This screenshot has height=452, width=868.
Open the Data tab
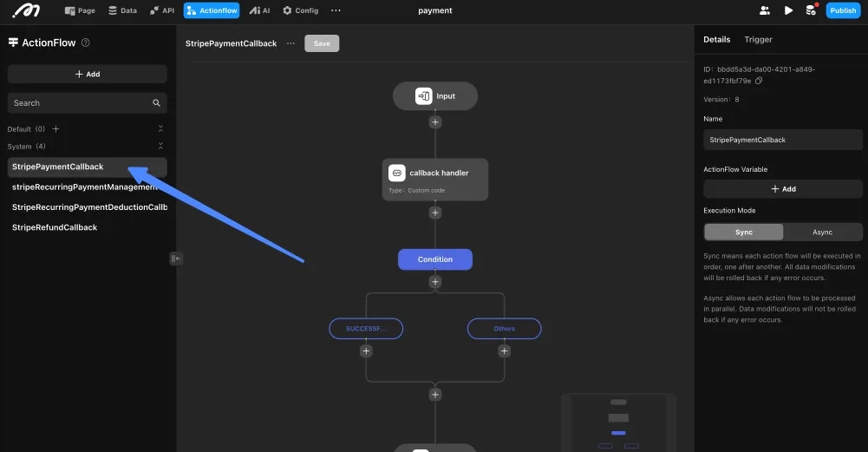pyautogui.click(x=122, y=10)
